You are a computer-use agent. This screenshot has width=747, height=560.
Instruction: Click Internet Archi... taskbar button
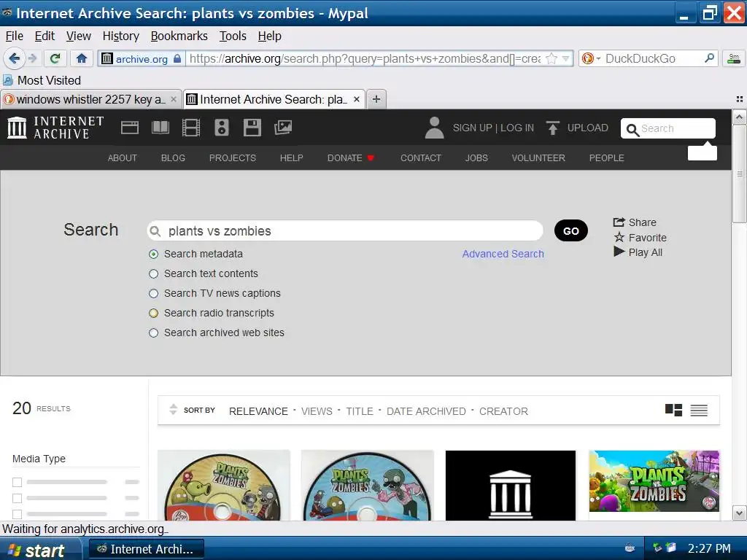(x=146, y=549)
